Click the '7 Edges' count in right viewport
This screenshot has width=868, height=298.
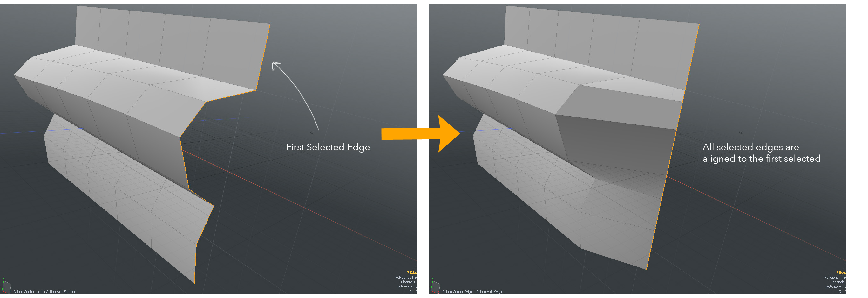click(841, 272)
